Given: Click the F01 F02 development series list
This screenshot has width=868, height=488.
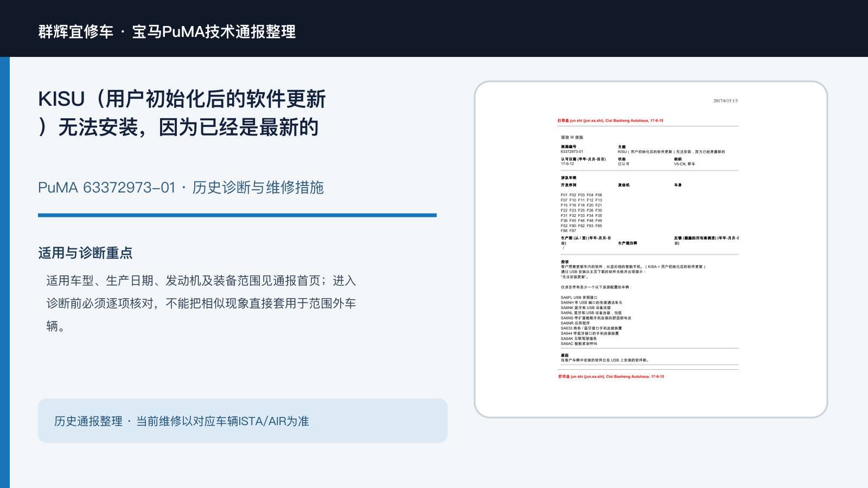Looking at the screenshot, I should (x=581, y=213).
